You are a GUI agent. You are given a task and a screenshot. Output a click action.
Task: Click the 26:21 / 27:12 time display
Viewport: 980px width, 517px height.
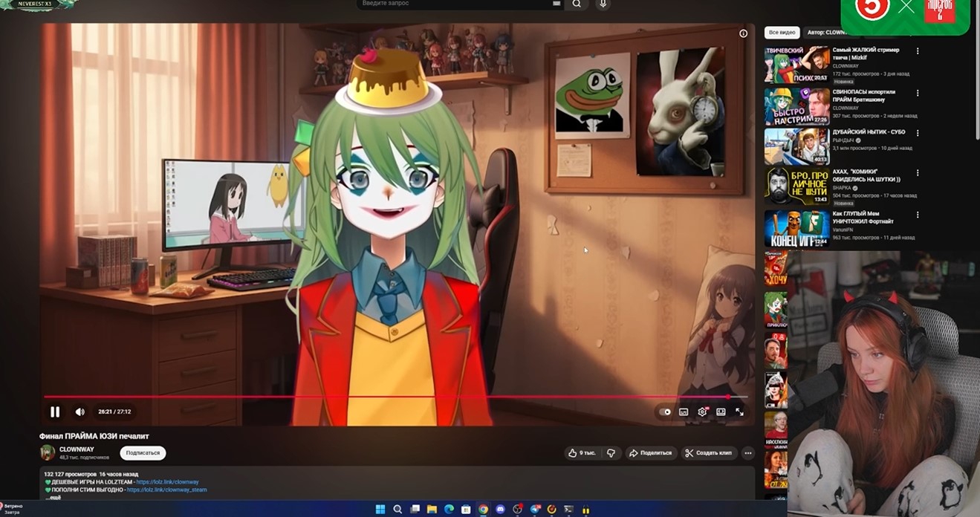click(114, 412)
